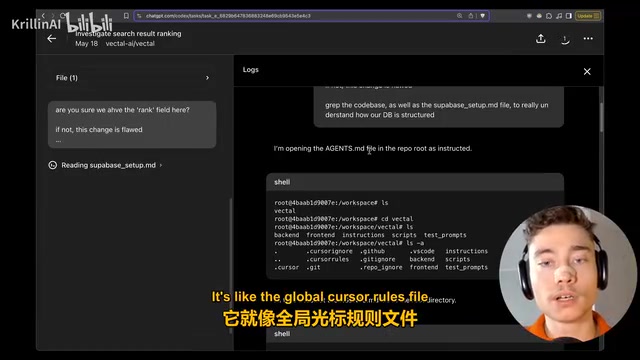Open the three-dots more options menu
Viewport: 640px width, 360px height.
588,39
